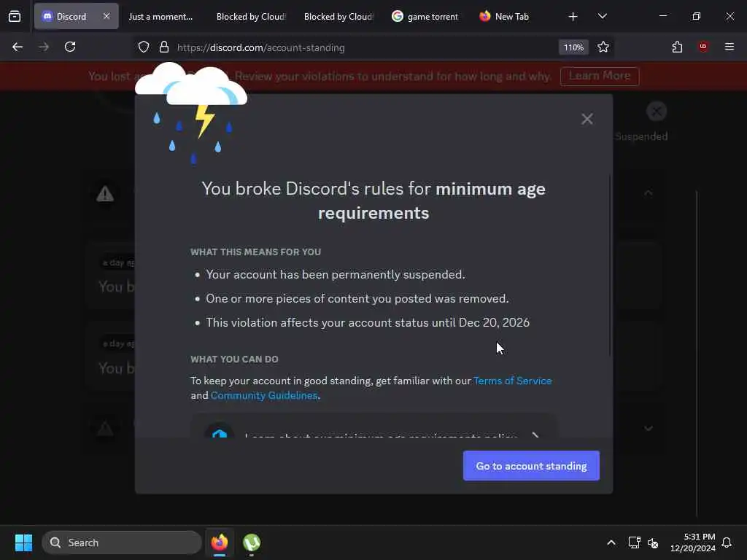Open a new browser tab
Viewport: 747px width, 560px height.
click(573, 17)
